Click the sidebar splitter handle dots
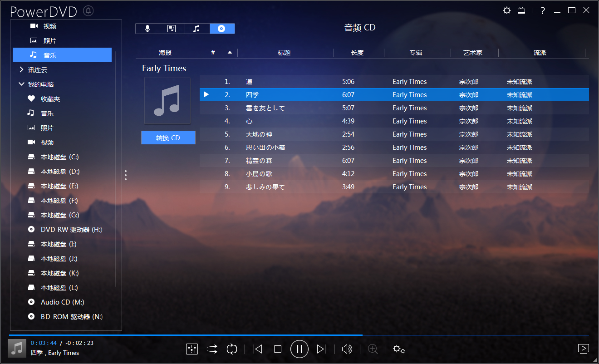This screenshot has width=599, height=364. point(126,175)
